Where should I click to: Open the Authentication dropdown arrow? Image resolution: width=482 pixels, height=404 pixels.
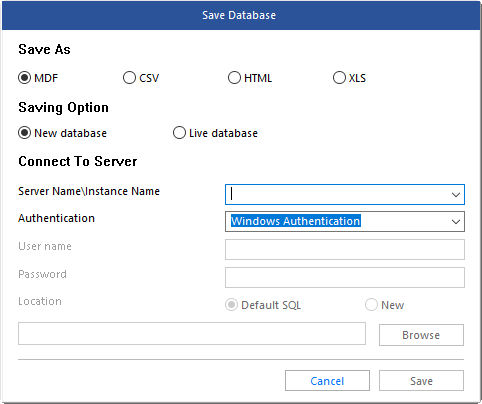[456, 222]
